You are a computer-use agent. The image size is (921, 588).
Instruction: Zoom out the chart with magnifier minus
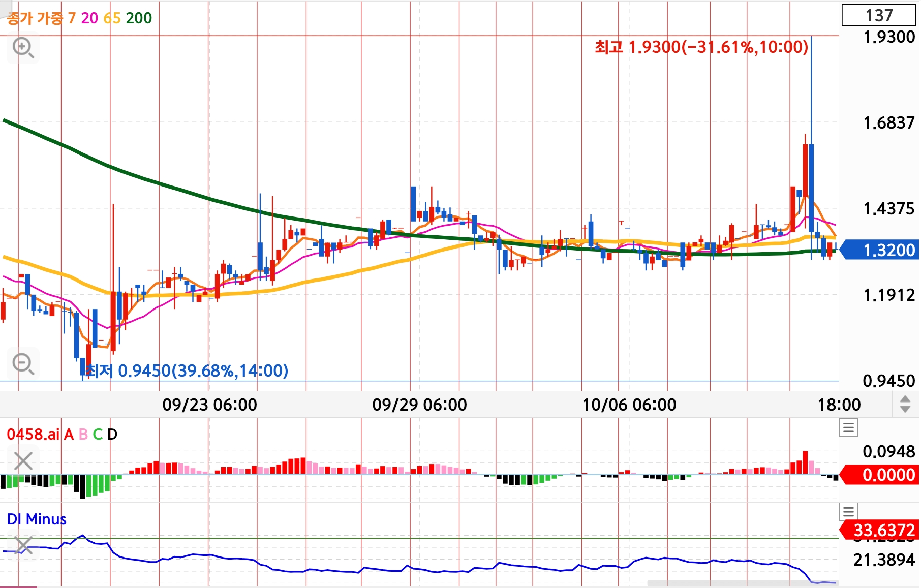[23, 364]
